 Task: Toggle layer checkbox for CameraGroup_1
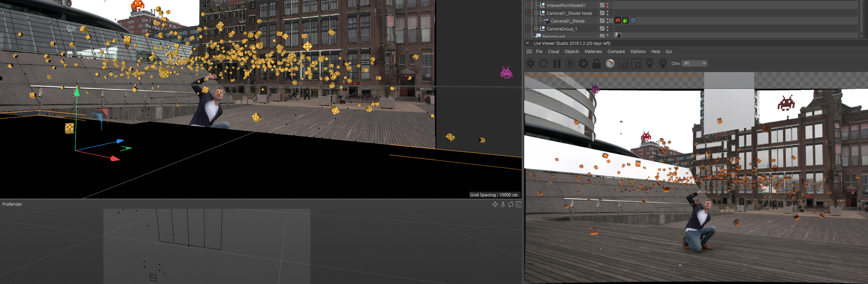(x=602, y=29)
